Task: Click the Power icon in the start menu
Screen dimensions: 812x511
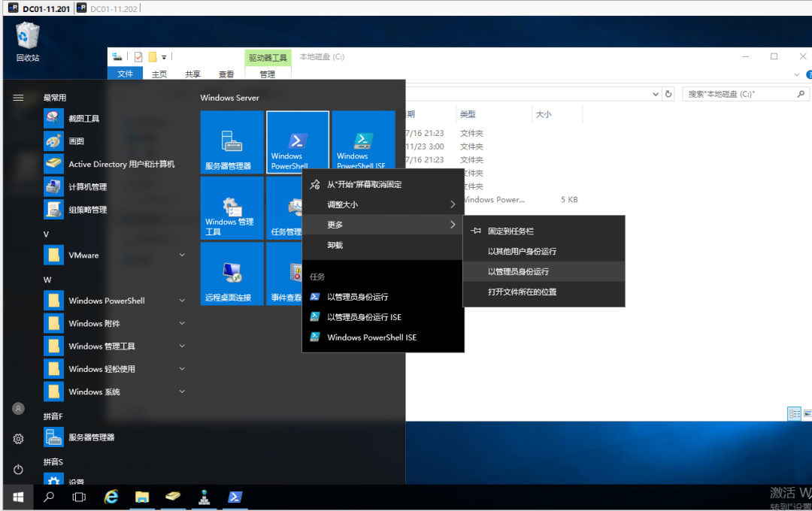Action: click(18, 470)
